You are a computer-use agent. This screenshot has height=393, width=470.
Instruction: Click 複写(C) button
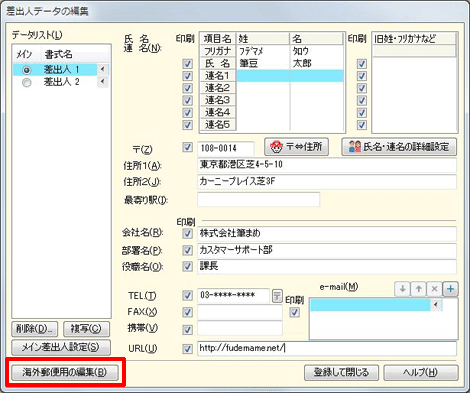pos(86,329)
